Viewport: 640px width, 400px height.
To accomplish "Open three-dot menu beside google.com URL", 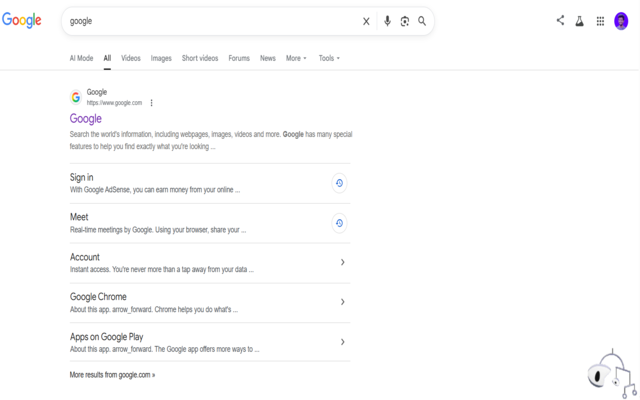I will tap(151, 103).
